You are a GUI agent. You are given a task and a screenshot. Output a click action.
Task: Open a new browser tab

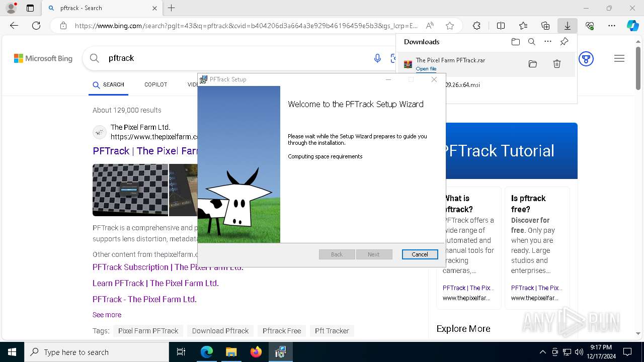coord(172,8)
